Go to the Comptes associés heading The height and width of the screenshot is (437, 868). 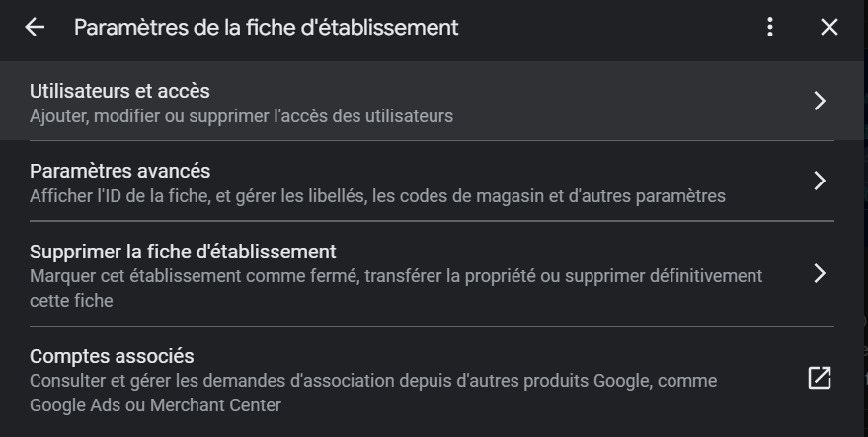(112, 356)
